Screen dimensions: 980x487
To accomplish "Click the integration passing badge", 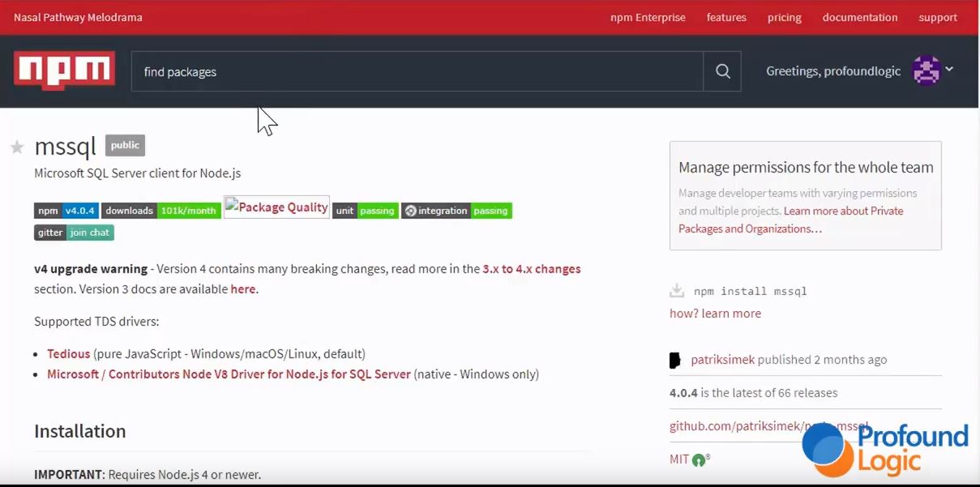I will click(456, 211).
